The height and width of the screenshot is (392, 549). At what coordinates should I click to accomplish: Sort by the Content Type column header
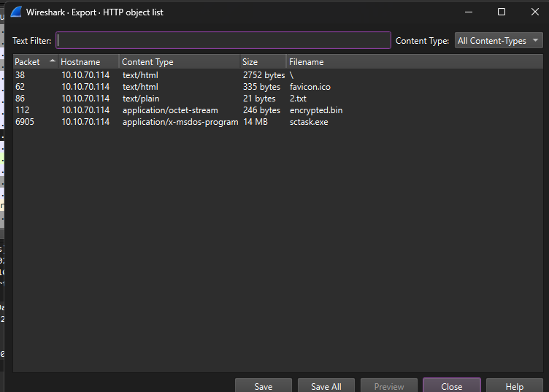tap(180, 62)
